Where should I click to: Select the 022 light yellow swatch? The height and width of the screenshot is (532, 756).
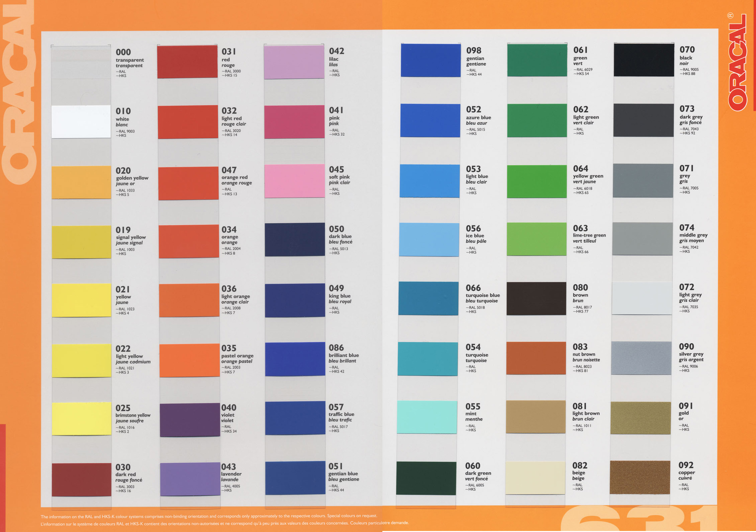click(81, 360)
